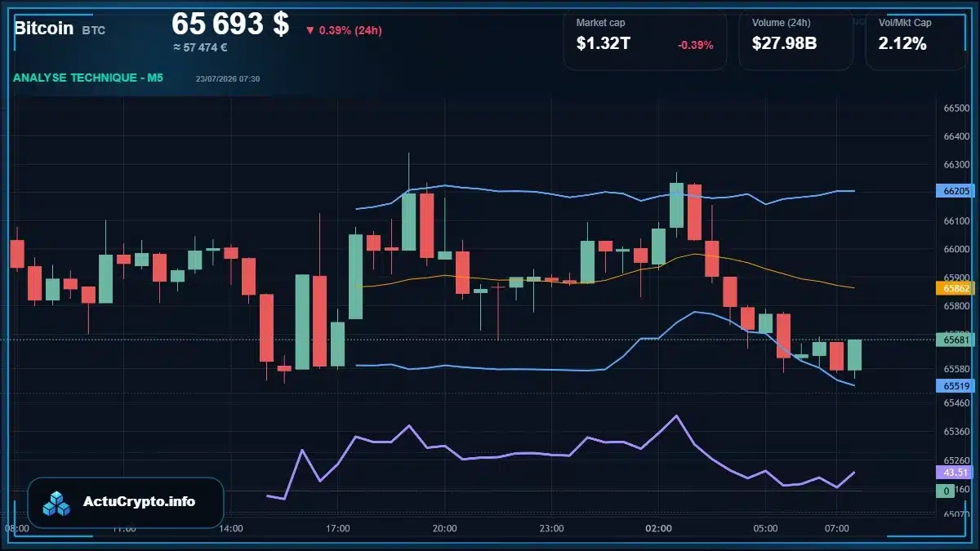980x551 pixels.
Task: Click the bold 02:00 time axis label
Action: [658, 529]
